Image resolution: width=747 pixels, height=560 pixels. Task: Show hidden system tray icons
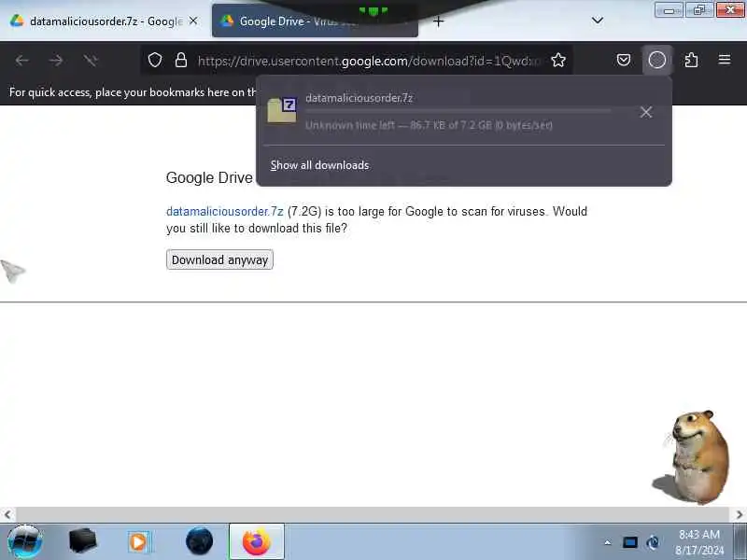pyautogui.click(x=608, y=542)
